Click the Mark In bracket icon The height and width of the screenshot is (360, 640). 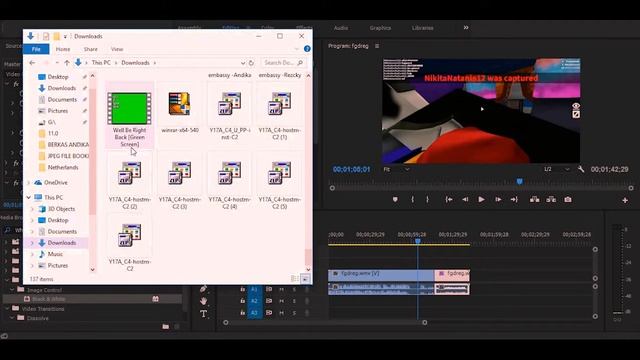point(413,200)
